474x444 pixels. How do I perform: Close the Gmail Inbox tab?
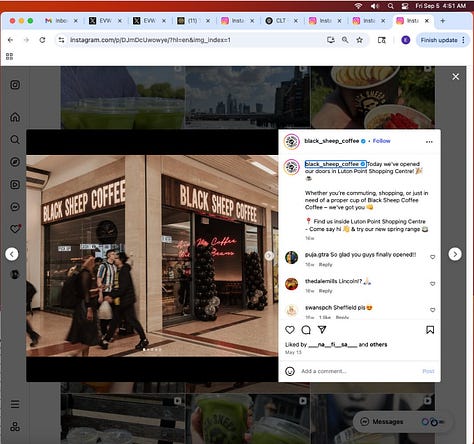click(76, 21)
